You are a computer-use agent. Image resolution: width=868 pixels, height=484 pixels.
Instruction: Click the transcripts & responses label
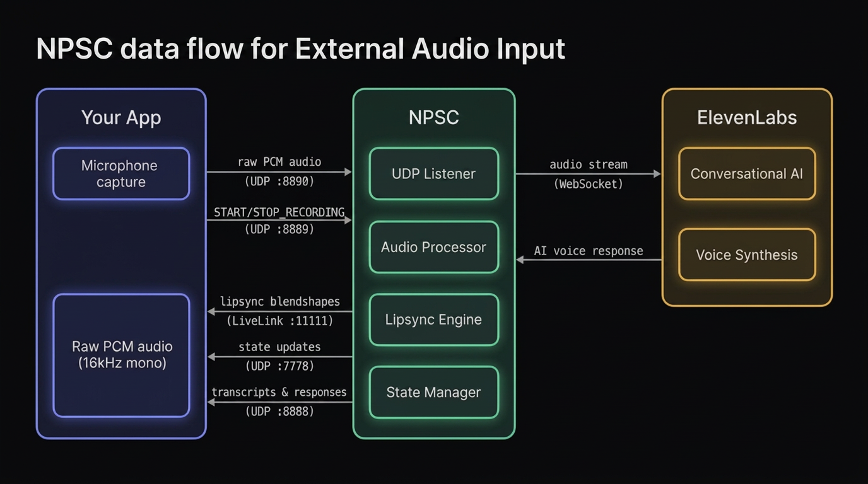279,392
